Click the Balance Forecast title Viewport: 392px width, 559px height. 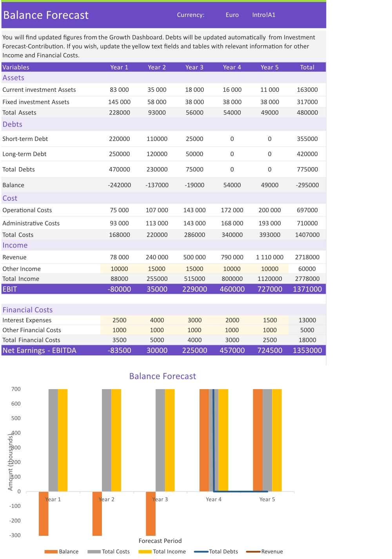46,15
